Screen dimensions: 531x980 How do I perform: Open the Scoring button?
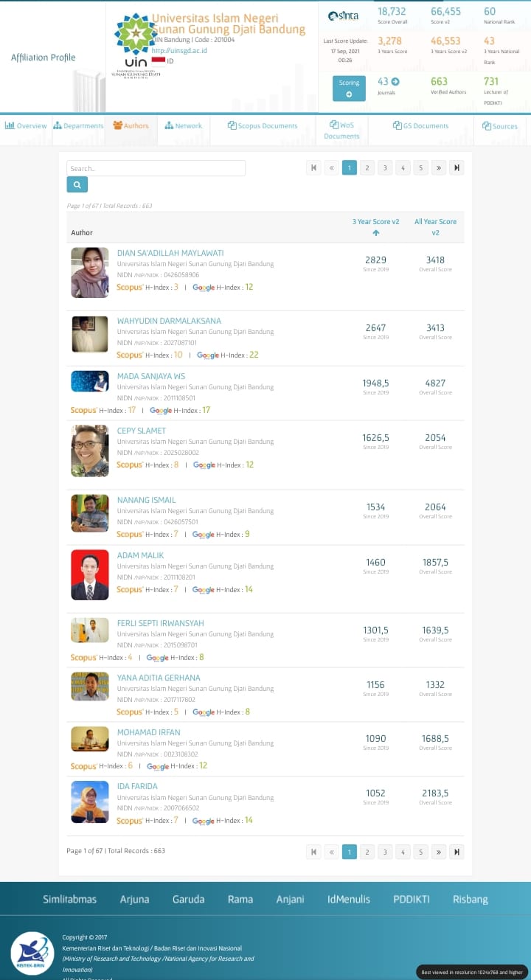(349, 88)
